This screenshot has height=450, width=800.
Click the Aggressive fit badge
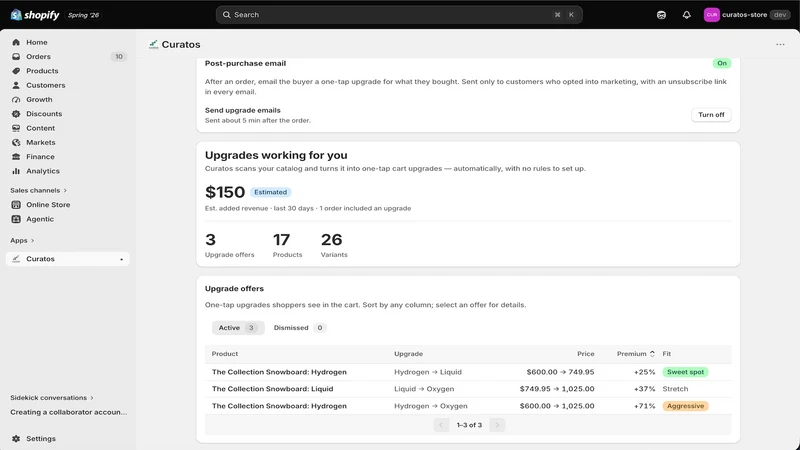(685, 406)
